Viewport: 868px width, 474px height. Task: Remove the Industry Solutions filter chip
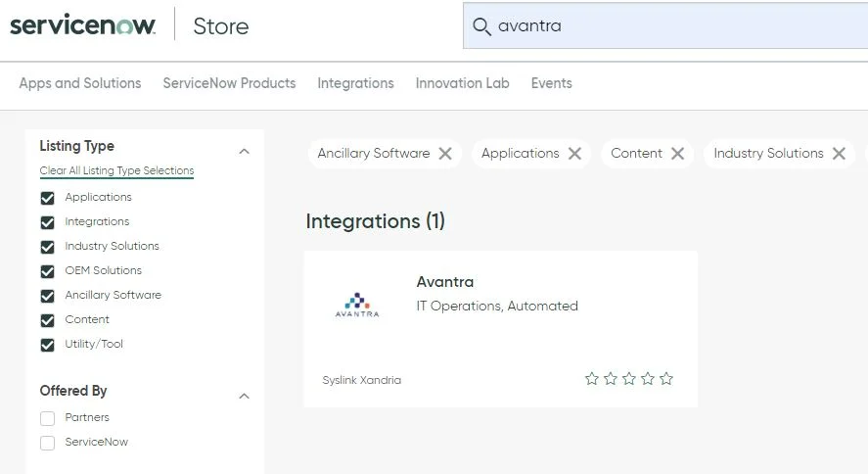point(839,154)
